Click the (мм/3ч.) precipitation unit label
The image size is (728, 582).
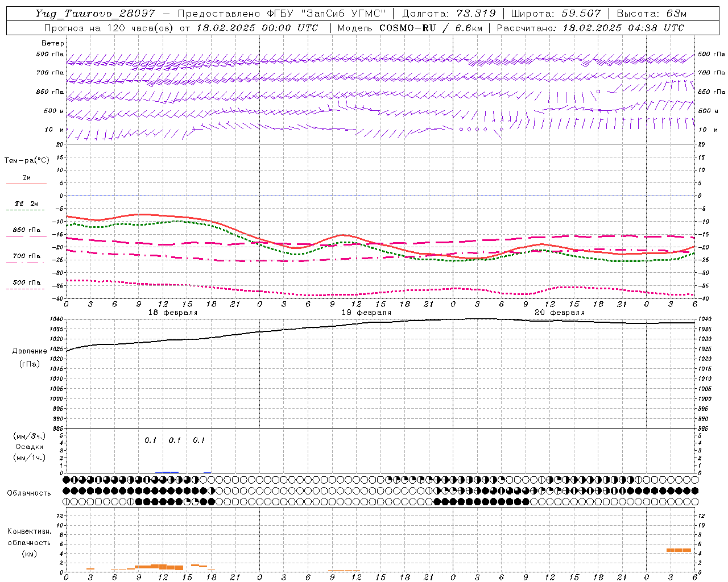coord(30,436)
